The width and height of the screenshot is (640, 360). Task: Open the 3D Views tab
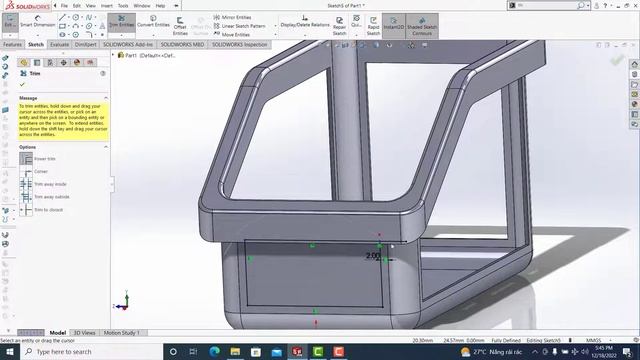pyautogui.click(x=84, y=333)
